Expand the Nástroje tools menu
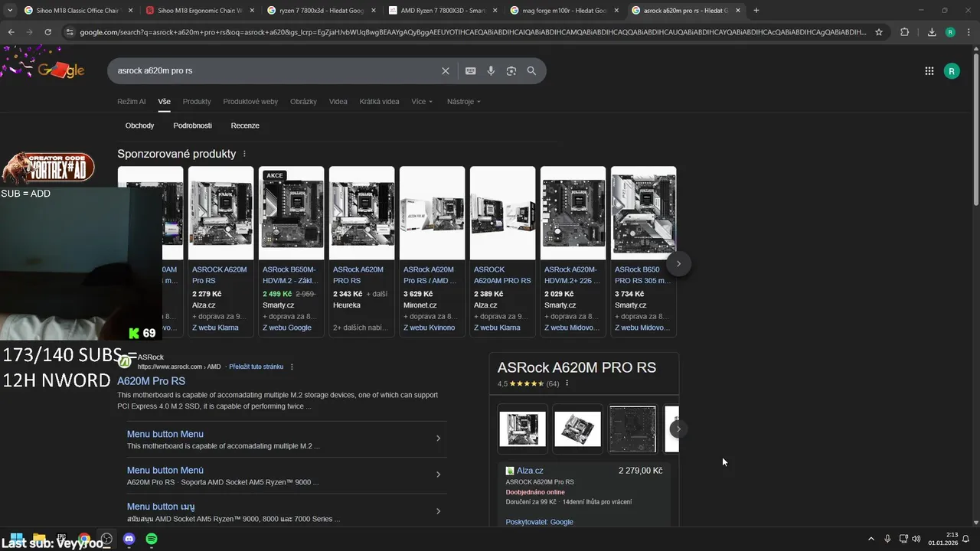Image resolution: width=980 pixels, height=551 pixels. [464, 102]
